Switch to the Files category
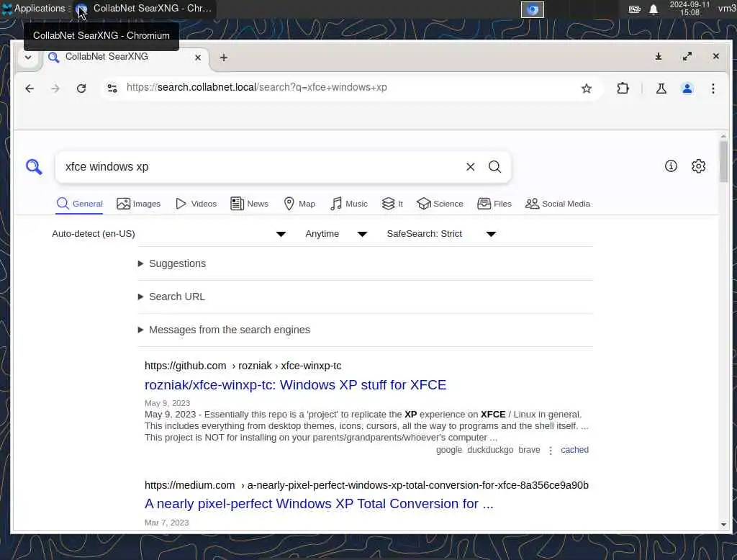 click(x=494, y=204)
